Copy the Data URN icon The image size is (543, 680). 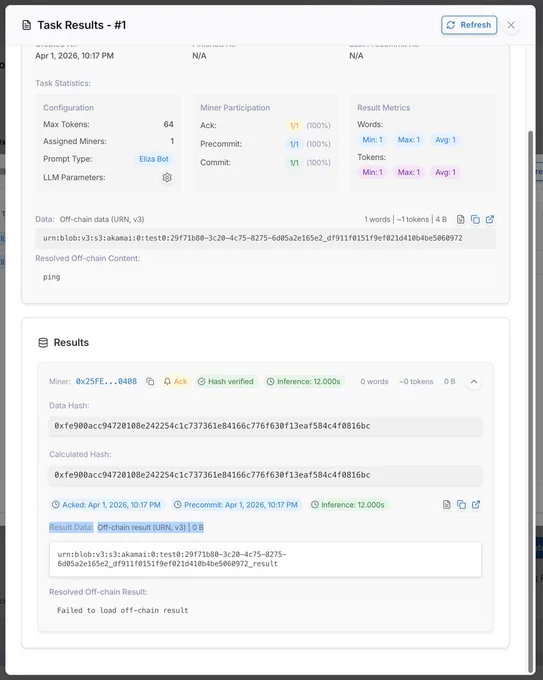point(475,219)
